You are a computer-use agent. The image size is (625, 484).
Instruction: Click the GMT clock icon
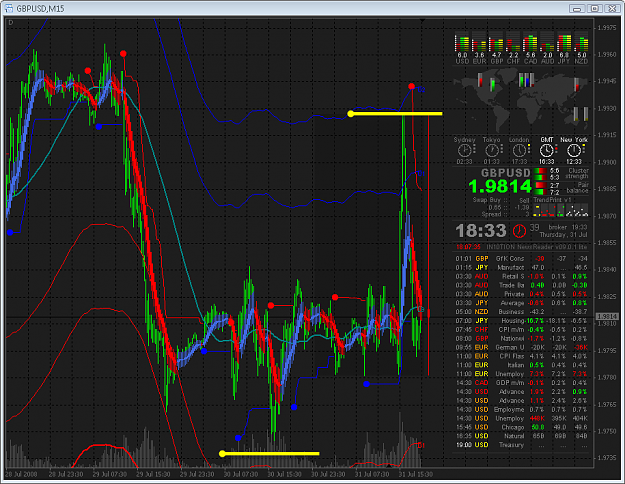[x=546, y=151]
